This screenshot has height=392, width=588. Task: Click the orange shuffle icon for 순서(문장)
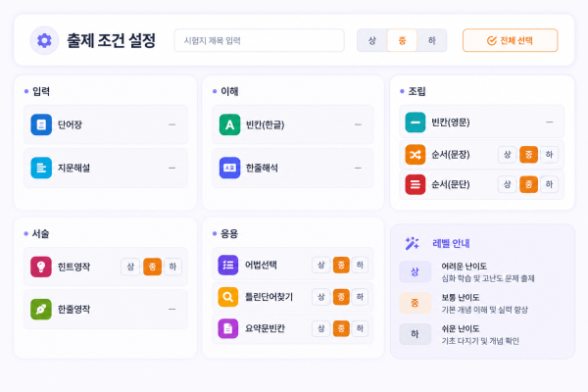[416, 155]
